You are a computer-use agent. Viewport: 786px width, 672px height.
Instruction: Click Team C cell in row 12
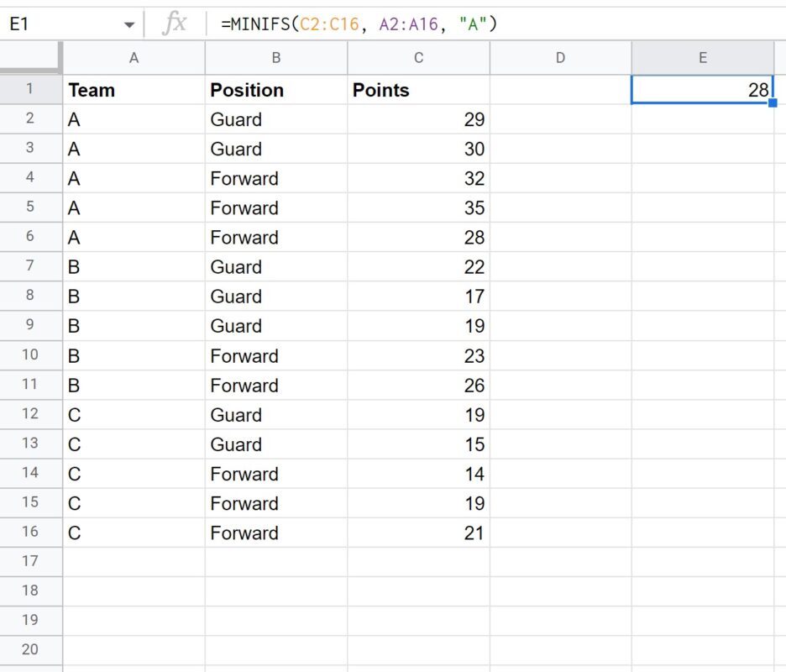pos(134,415)
